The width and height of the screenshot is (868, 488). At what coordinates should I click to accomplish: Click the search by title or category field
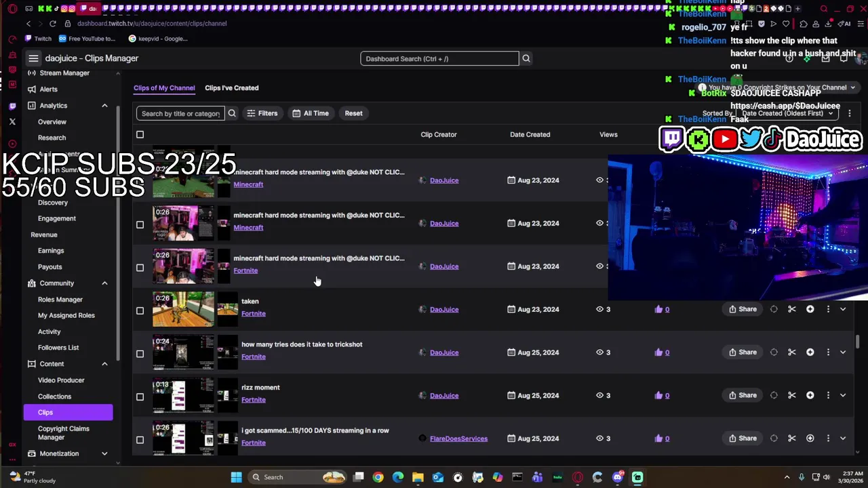[x=180, y=113]
